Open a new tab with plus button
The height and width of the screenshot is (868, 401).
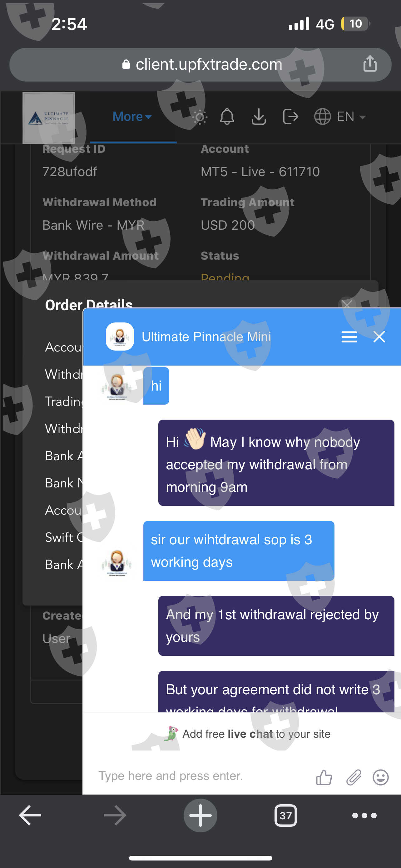[200, 816]
